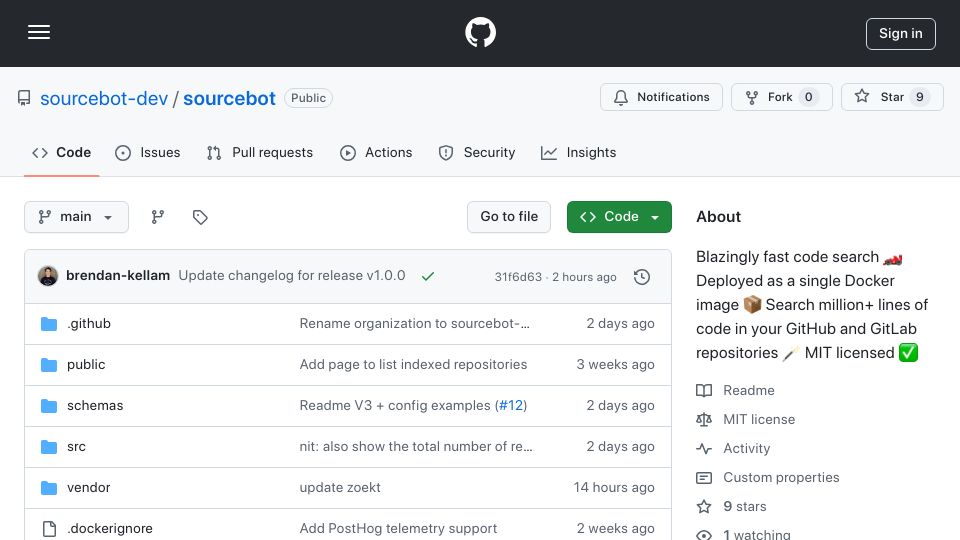Open the Pull requests tab
The width and height of the screenshot is (960, 540).
(260, 152)
